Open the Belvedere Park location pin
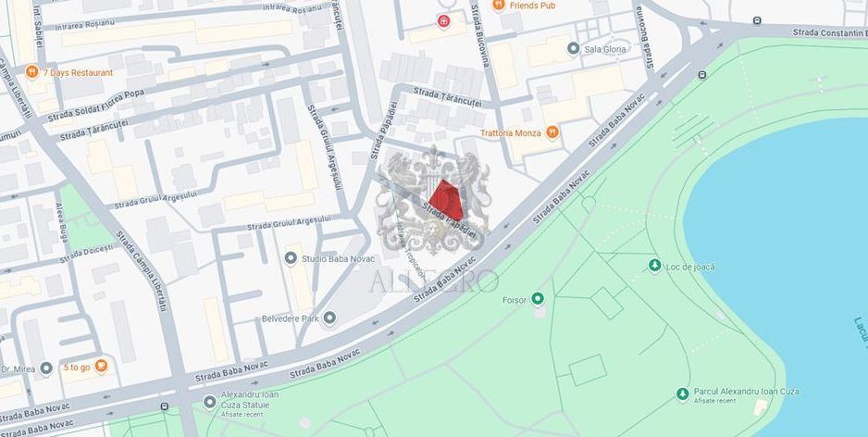This screenshot has width=868, height=437. pyautogui.click(x=330, y=318)
